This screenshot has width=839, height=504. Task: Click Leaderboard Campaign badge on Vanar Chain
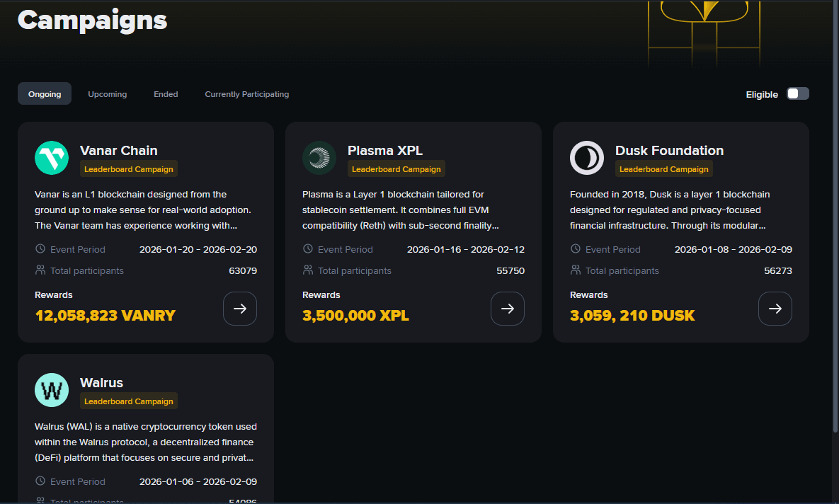tap(128, 169)
